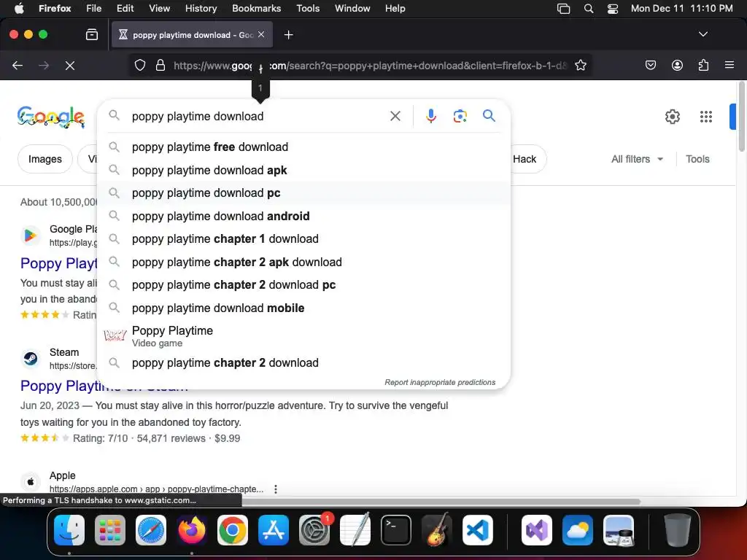747x560 pixels.
Task: Open Google Chrome from the dock
Action: click(x=233, y=530)
